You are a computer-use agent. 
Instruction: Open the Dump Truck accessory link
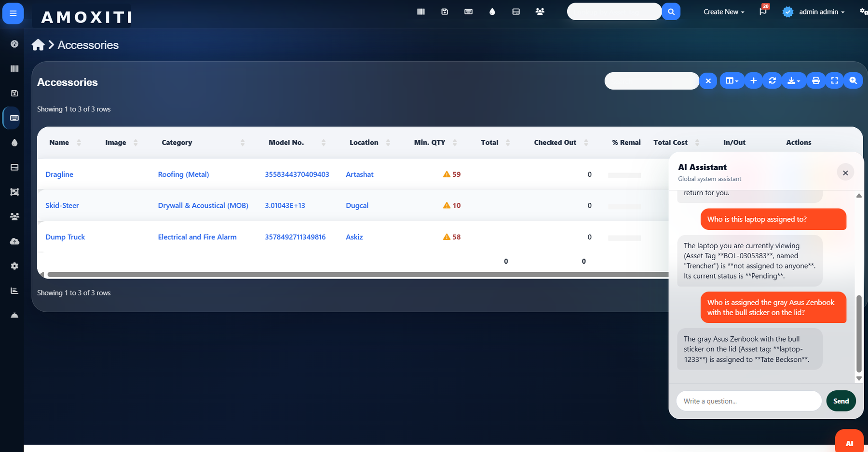[x=65, y=237]
